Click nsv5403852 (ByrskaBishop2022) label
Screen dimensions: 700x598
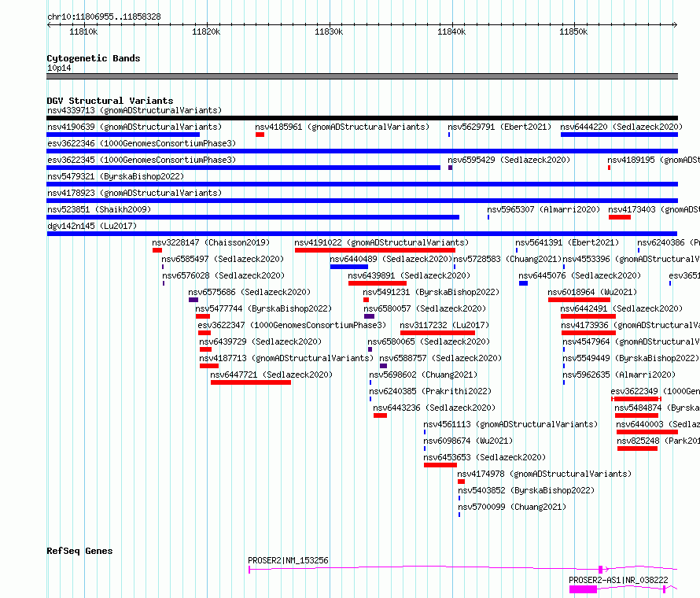coord(526,490)
